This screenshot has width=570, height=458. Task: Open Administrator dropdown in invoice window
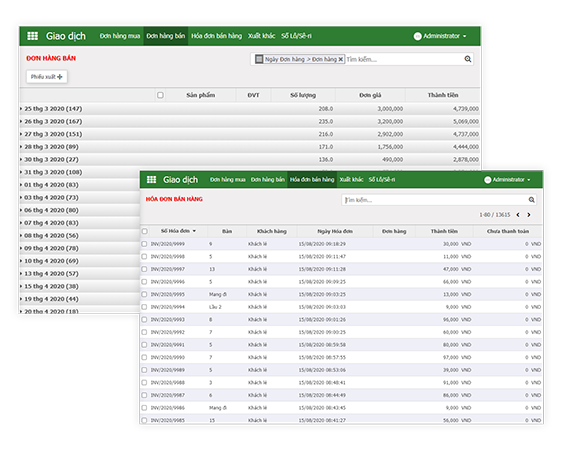(x=507, y=180)
